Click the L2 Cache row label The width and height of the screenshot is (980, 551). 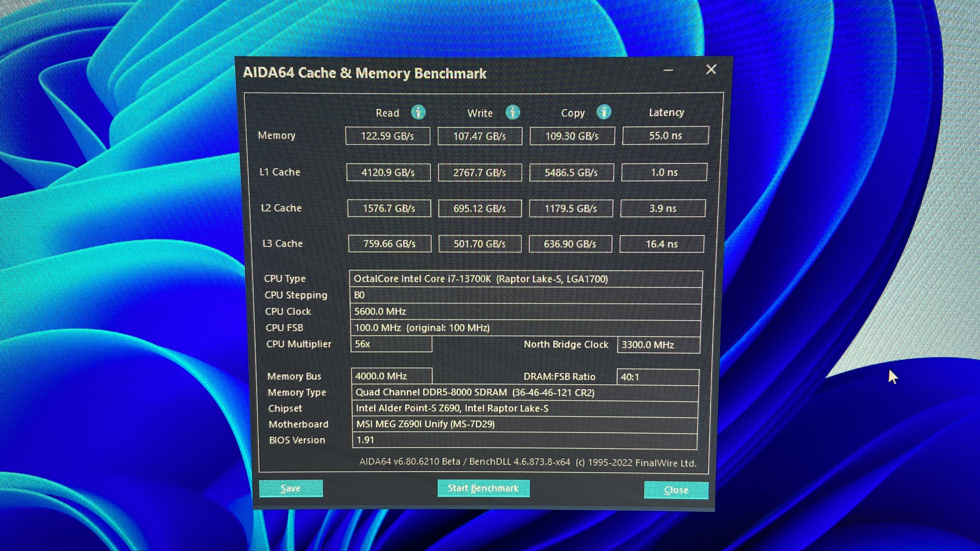(281, 208)
